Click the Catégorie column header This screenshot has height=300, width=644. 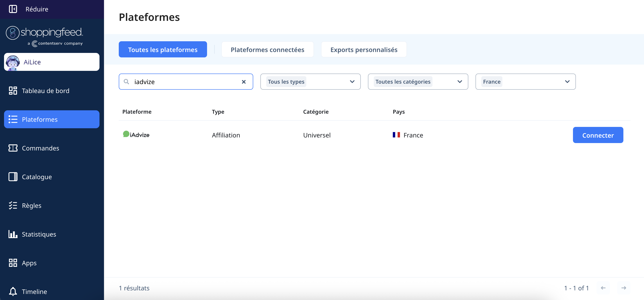click(x=316, y=112)
